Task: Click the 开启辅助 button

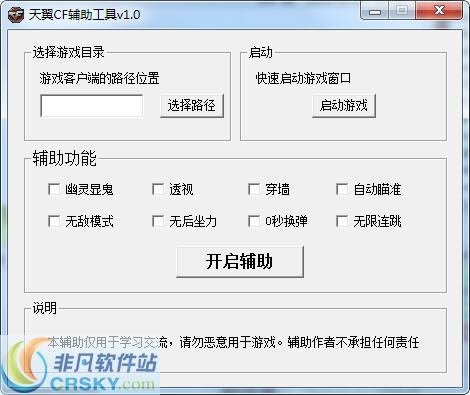Action: pos(240,262)
